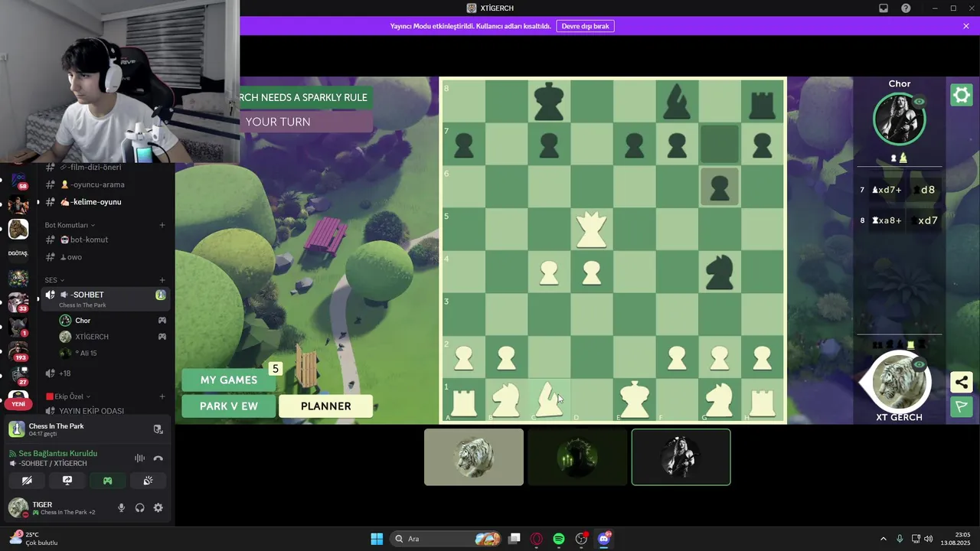
Task: Open the voice noise suppression icon
Action: click(x=139, y=458)
